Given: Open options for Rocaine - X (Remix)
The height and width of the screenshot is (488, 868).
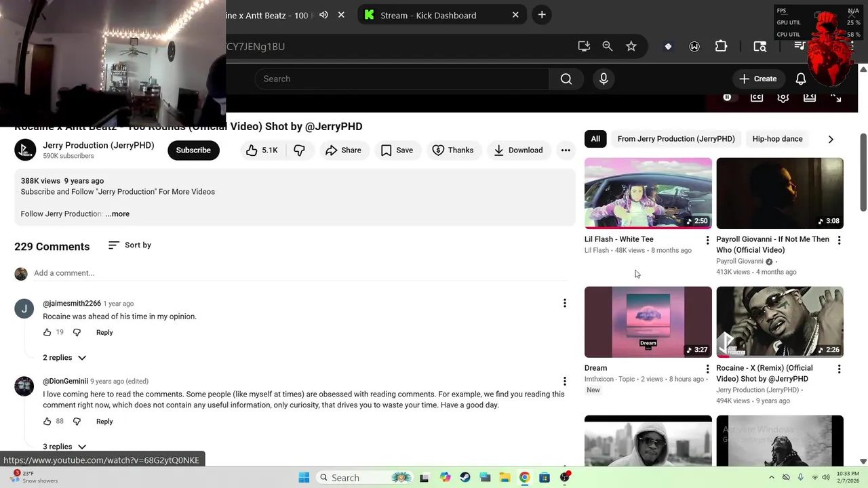Looking at the screenshot, I should (x=839, y=369).
